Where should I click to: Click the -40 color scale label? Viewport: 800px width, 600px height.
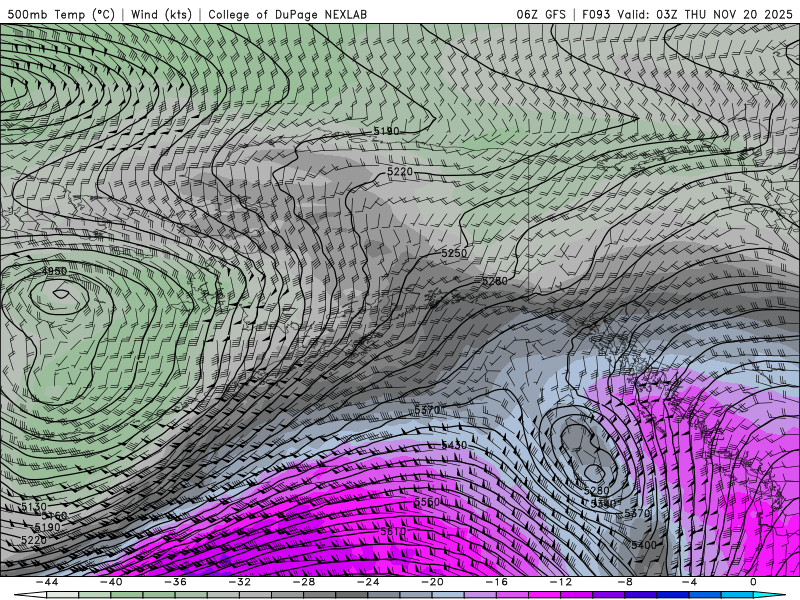coord(111,582)
